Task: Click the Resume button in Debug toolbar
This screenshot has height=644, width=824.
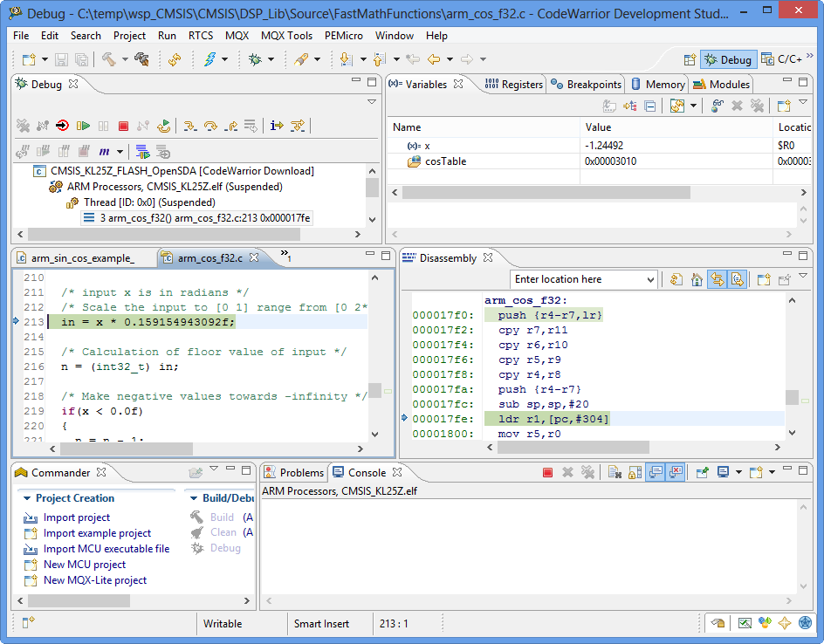Action: [x=84, y=126]
